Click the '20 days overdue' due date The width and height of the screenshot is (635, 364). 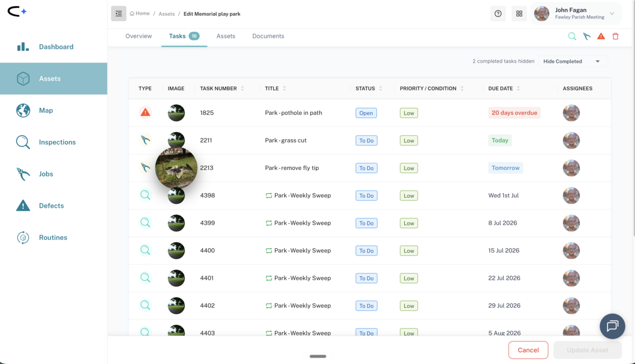[514, 113]
